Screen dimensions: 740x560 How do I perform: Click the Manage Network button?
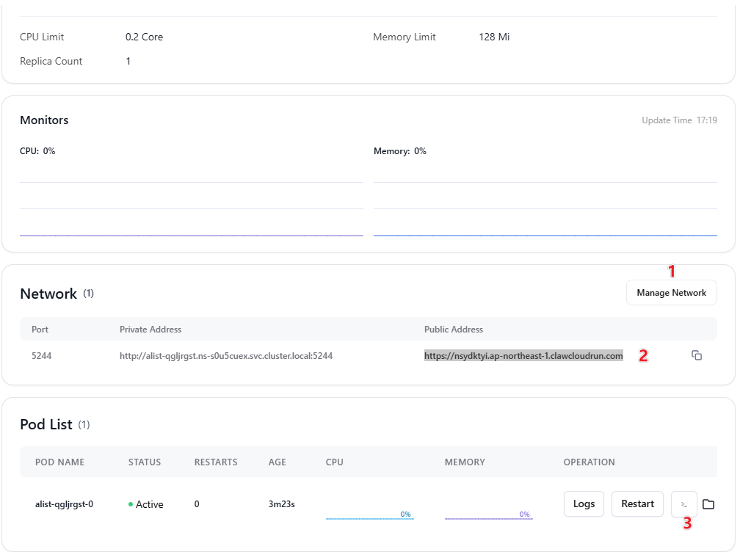click(x=671, y=293)
